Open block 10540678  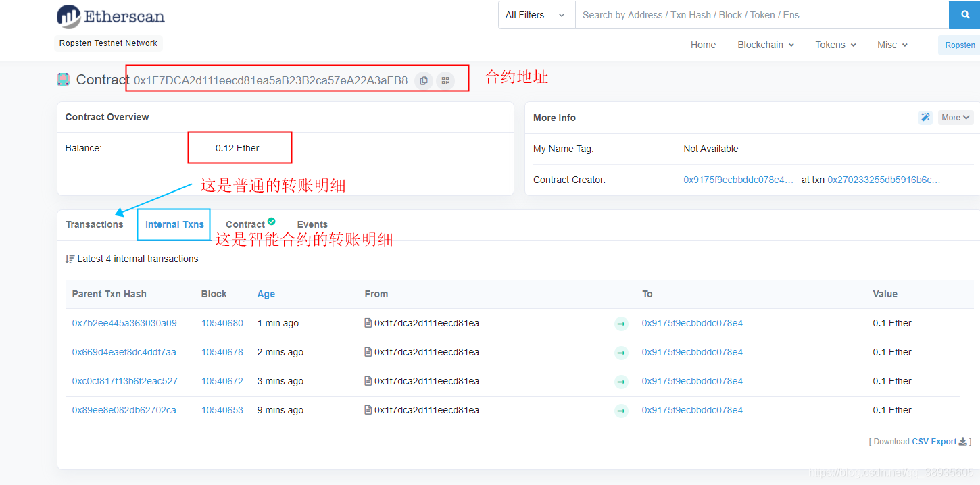pos(222,352)
